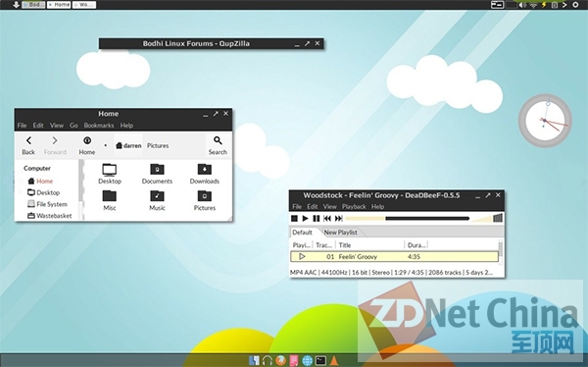
Task: Open the file manager Edit menu
Action: pyautogui.click(x=38, y=126)
